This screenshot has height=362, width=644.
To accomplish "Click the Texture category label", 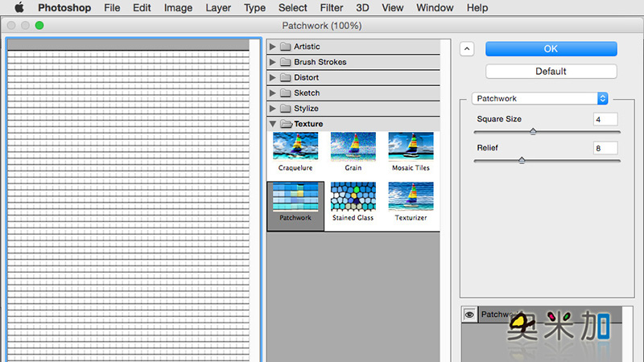I will tap(308, 124).
